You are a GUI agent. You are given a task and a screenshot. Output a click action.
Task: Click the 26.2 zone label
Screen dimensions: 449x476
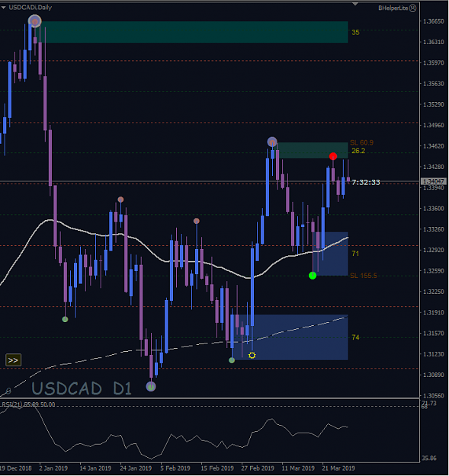point(358,151)
